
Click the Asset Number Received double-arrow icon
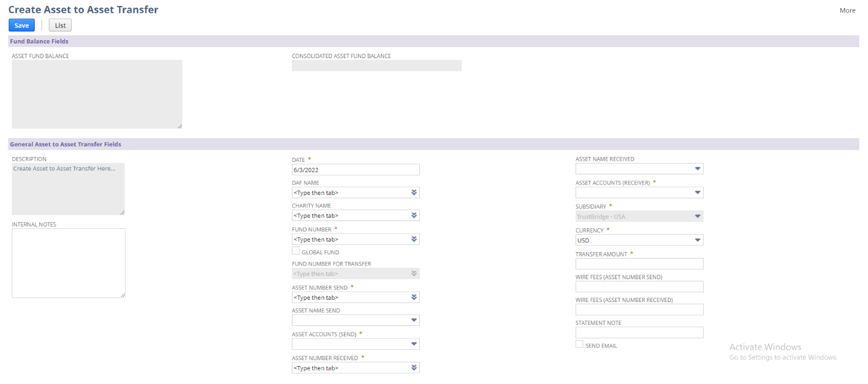414,368
